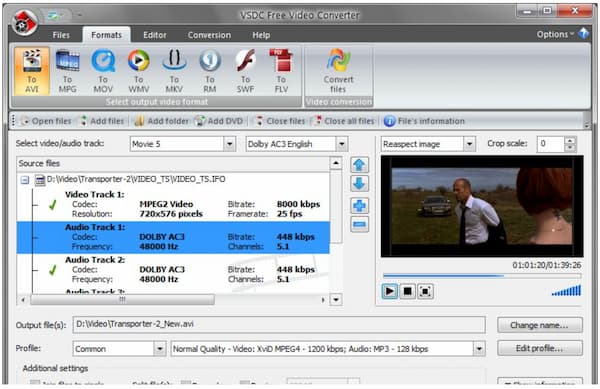This screenshot has height=389, width=600.
Task: Open the Formats tab
Action: point(106,35)
